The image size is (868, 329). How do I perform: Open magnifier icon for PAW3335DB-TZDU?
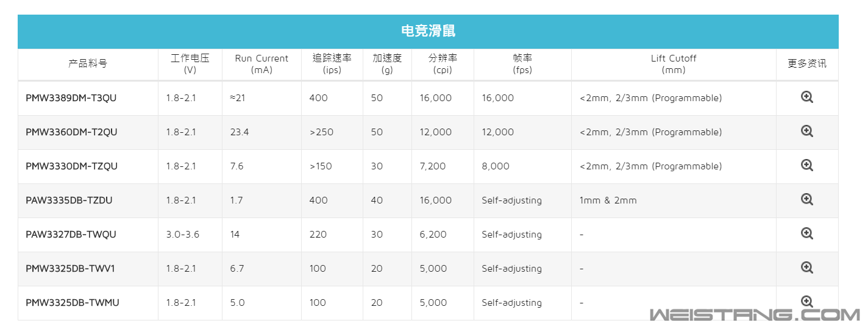pos(807,199)
